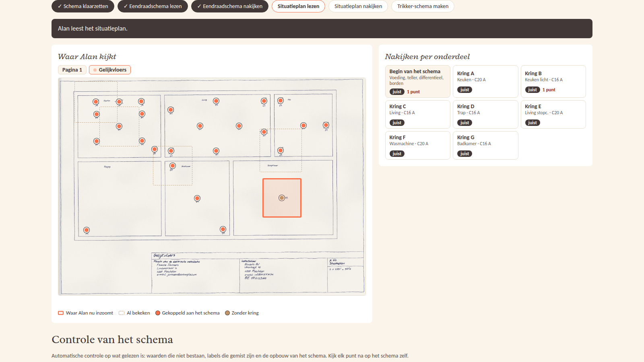Click the 'juist' badge on Kring D
Viewport: 644px width, 362px height.
point(464,123)
